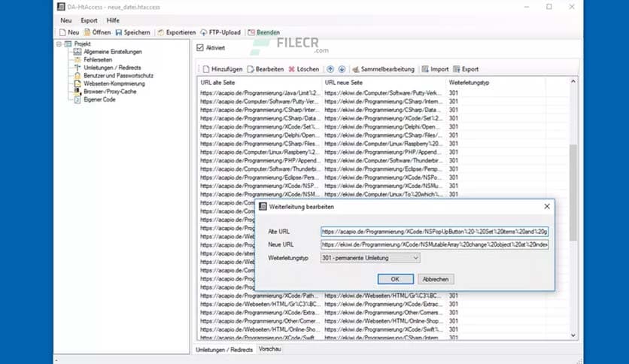The image size is (629, 364).
Task: Maximize the DA-HtAccess window
Action: (549, 7)
